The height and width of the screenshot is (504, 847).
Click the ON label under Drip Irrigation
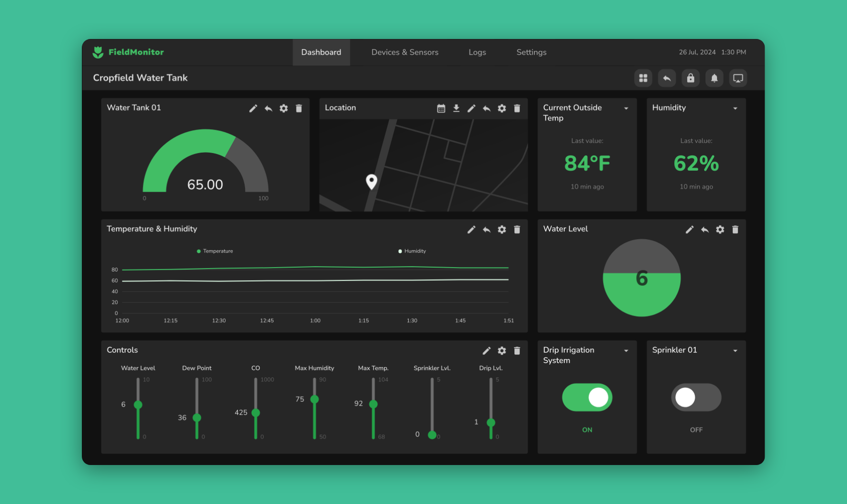(587, 430)
